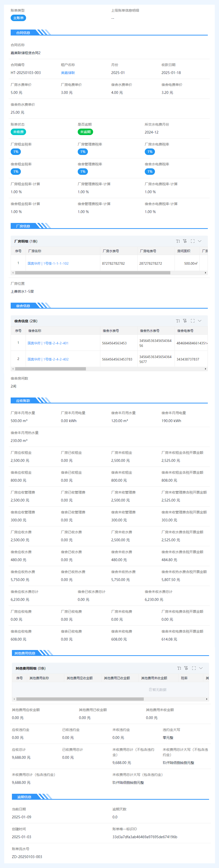
Task: Click right scroll arrow of 宿舍信息 table
Action: [206, 369]
